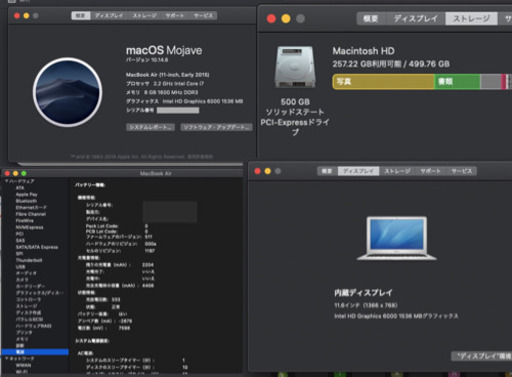
Task: Click MacBook Air (11-inch, Early 2015) text
Action: tap(168, 75)
